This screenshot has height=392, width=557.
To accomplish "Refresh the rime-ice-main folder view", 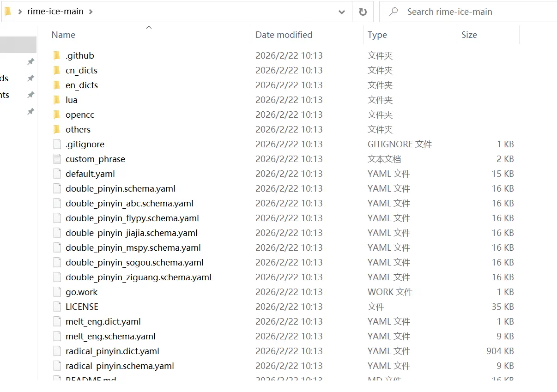I will click(363, 12).
